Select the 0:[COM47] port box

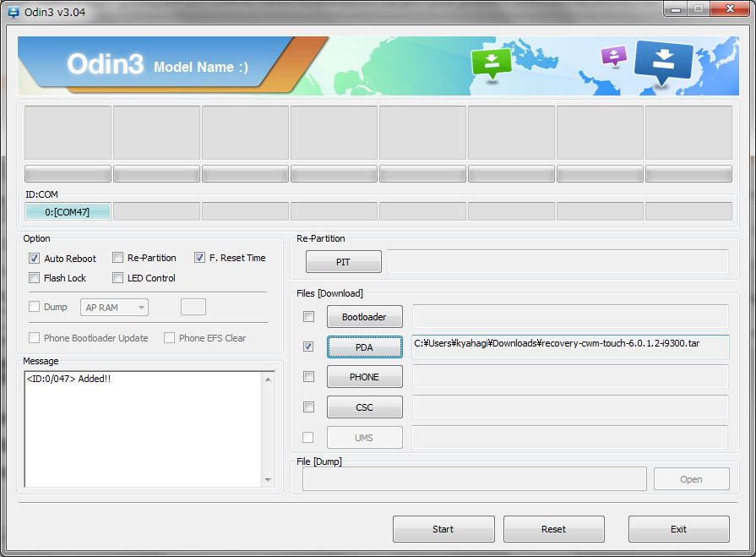click(68, 211)
